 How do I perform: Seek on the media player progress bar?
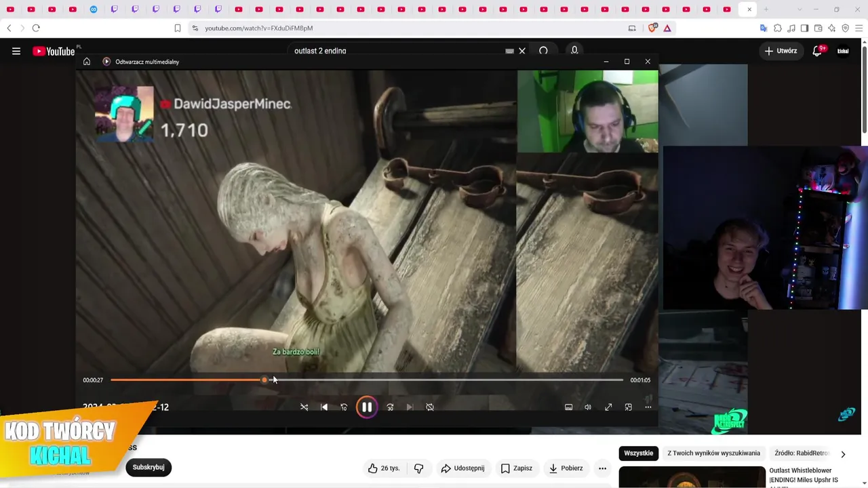click(367, 380)
